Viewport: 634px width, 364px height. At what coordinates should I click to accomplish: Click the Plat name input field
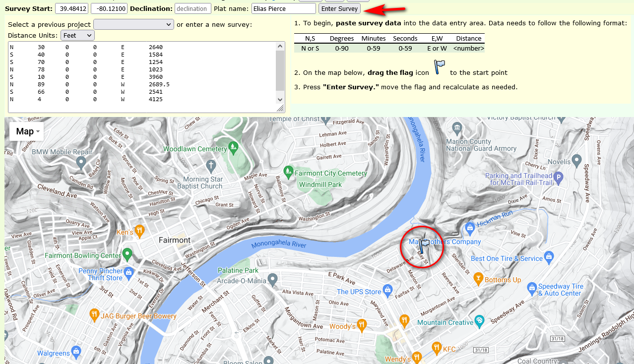283,8
